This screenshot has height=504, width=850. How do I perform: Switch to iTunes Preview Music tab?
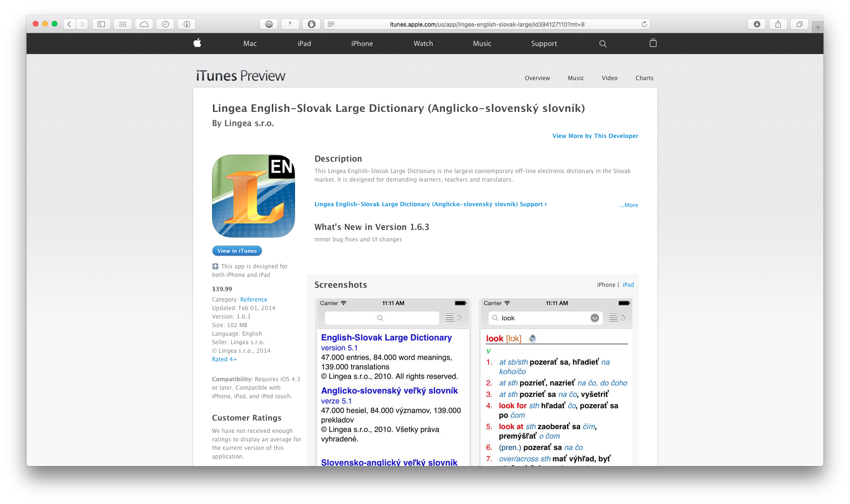(576, 78)
